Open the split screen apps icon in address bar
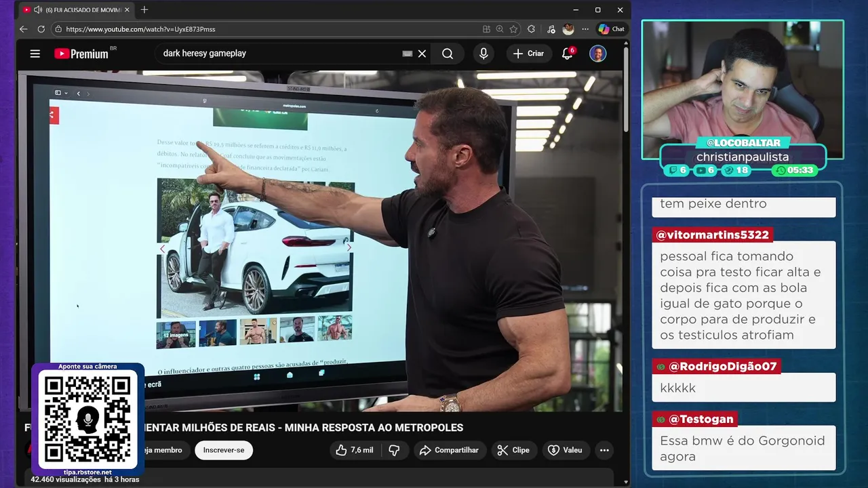The height and width of the screenshot is (488, 868). tap(486, 29)
